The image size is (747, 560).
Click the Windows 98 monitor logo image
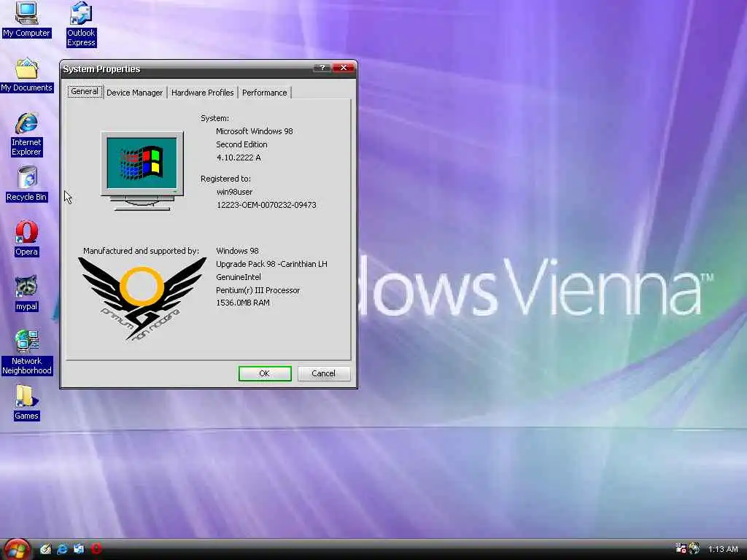tap(142, 171)
